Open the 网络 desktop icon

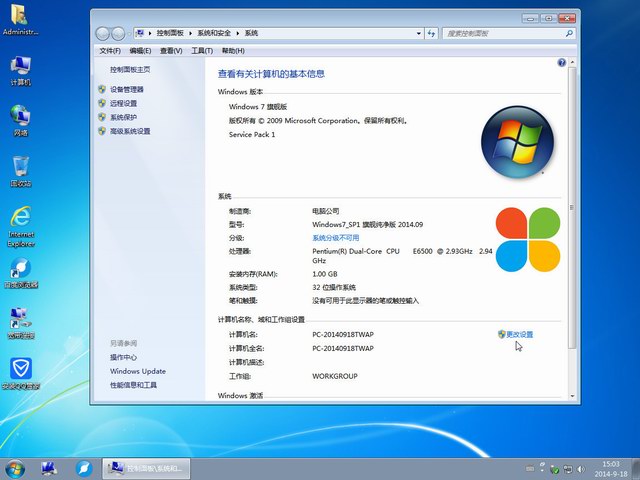click(20, 120)
